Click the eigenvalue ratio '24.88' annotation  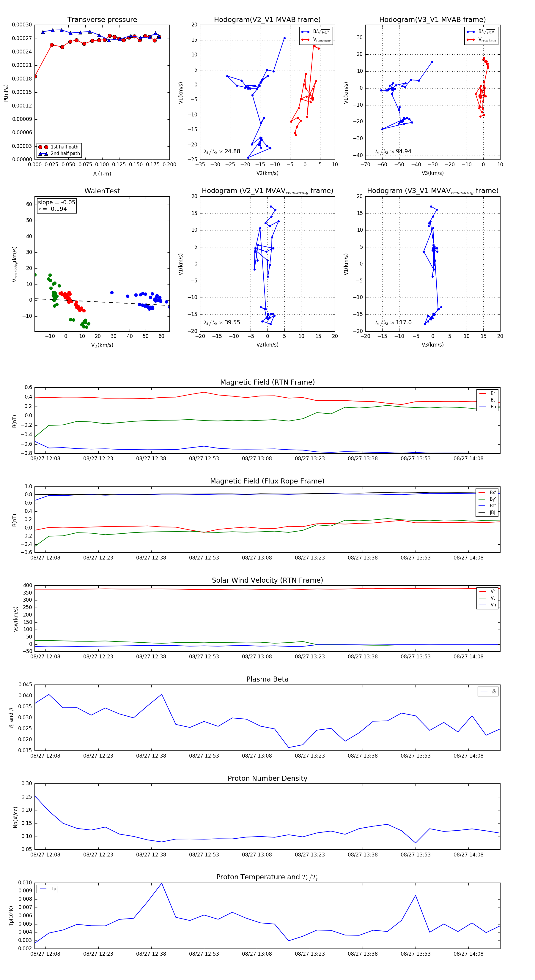point(222,151)
